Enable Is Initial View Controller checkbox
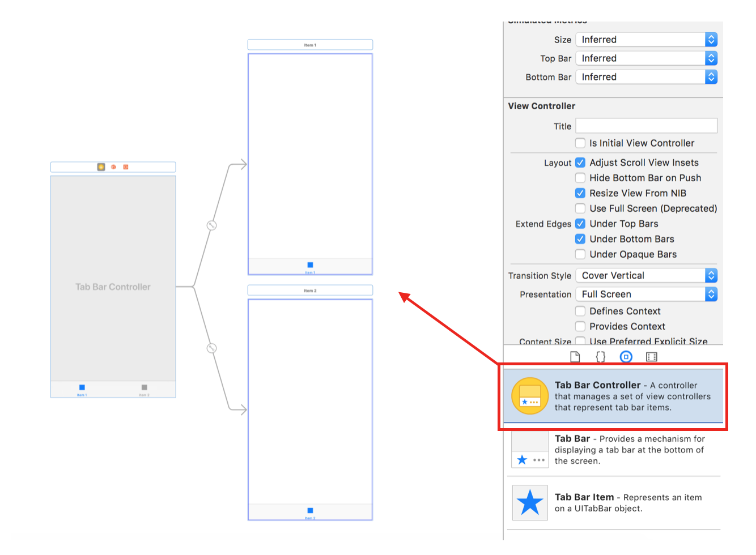The height and width of the screenshot is (555, 756). [580, 143]
